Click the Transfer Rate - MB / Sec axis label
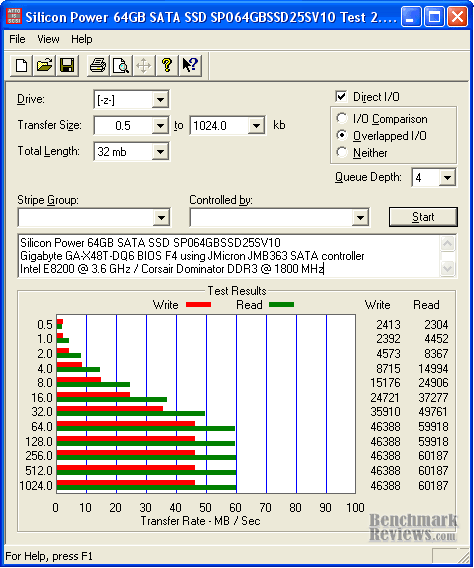474x568 pixels. click(200, 521)
